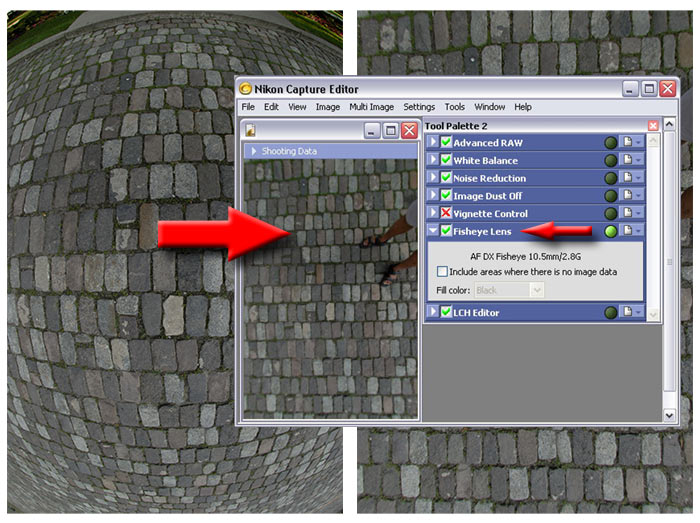The height and width of the screenshot is (523, 700).
Task: Open the Window menu
Action: pyautogui.click(x=489, y=107)
